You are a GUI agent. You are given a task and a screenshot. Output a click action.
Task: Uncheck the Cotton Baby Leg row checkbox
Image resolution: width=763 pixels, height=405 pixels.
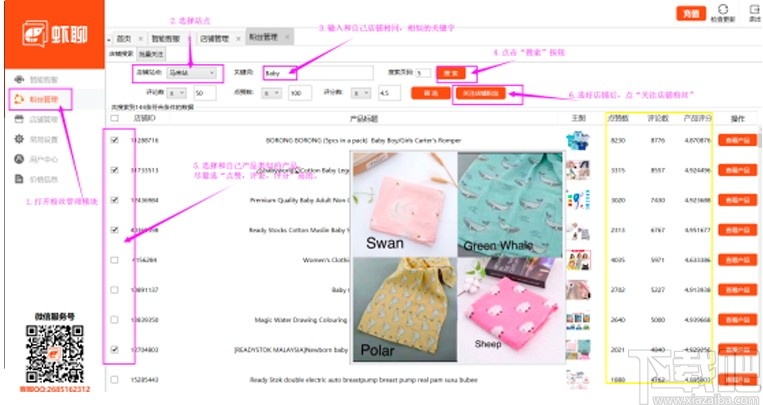tap(114, 170)
